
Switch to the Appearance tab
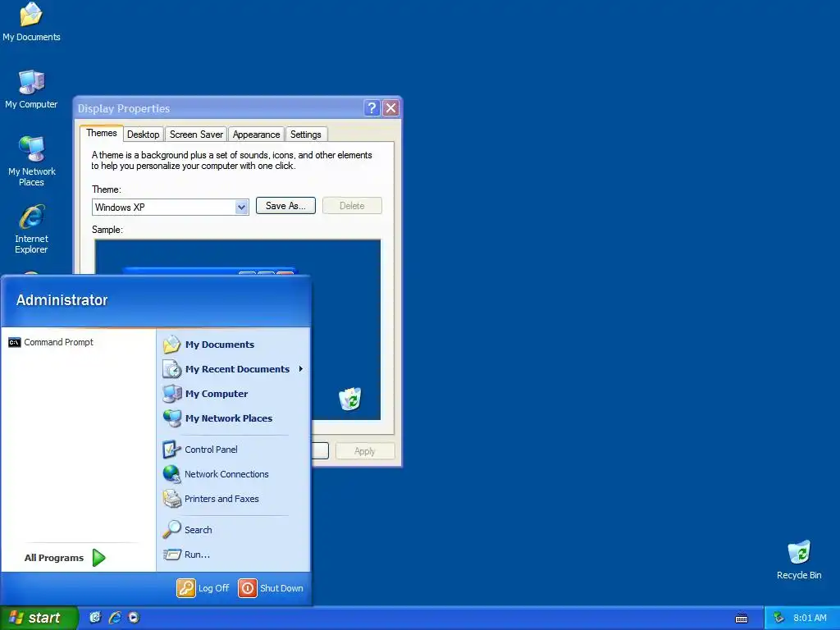256,135
